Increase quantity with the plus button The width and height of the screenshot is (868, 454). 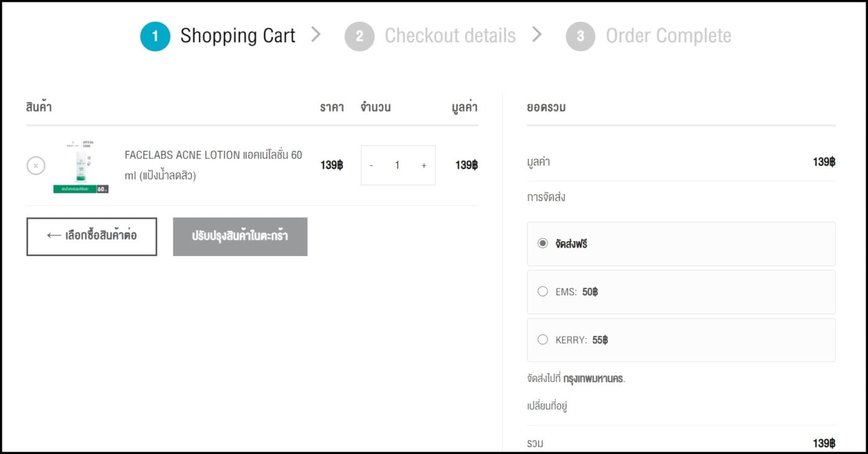pos(424,166)
